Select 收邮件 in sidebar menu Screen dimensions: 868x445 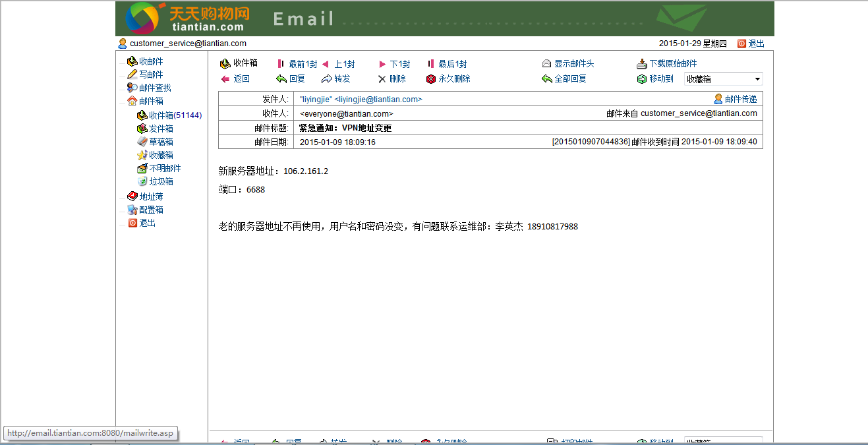click(x=151, y=61)
